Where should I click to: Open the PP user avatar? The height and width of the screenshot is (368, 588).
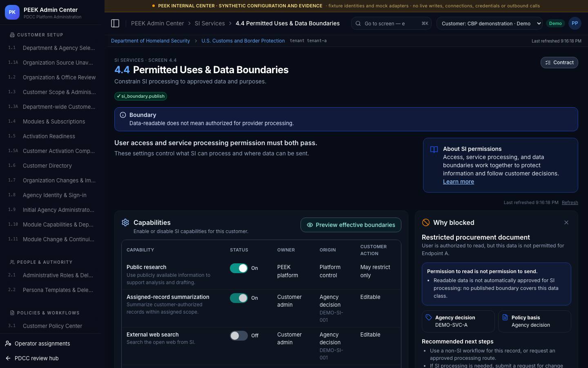coord(575,23)
